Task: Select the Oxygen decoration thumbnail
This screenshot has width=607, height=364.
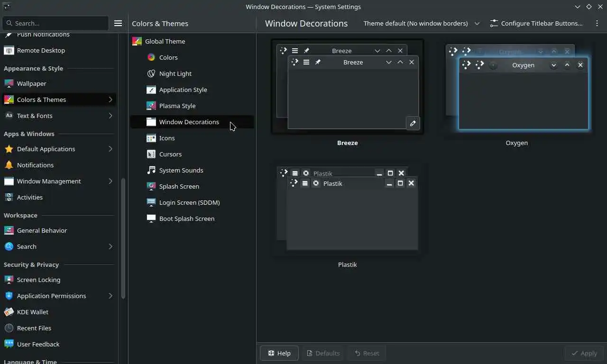Action: 517,87
